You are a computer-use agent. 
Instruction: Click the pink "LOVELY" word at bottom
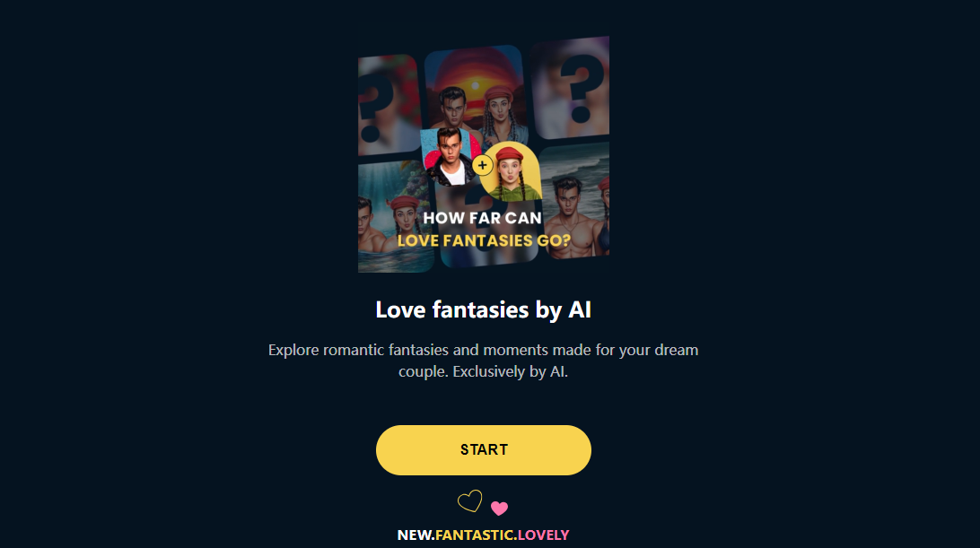click(543, 535)
